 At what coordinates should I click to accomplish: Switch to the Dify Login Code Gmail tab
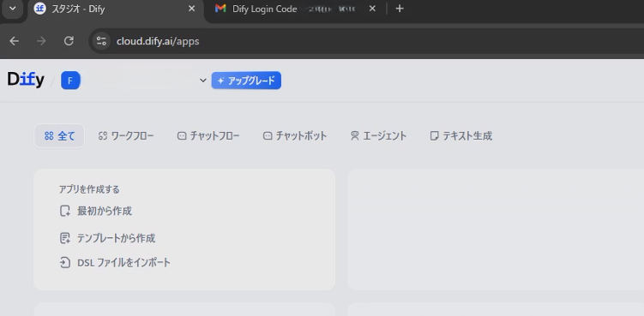click(296, 9)
